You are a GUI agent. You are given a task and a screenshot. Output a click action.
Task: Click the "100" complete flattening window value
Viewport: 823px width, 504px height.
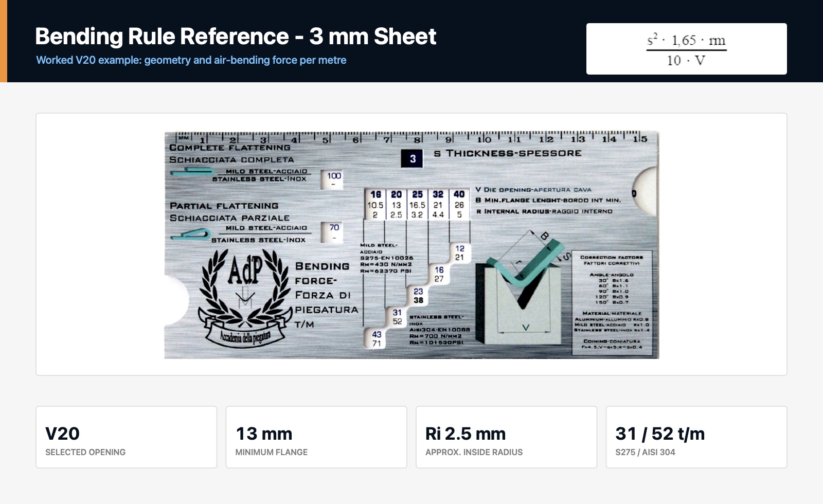pyautogui.click(x=334, y=176)
